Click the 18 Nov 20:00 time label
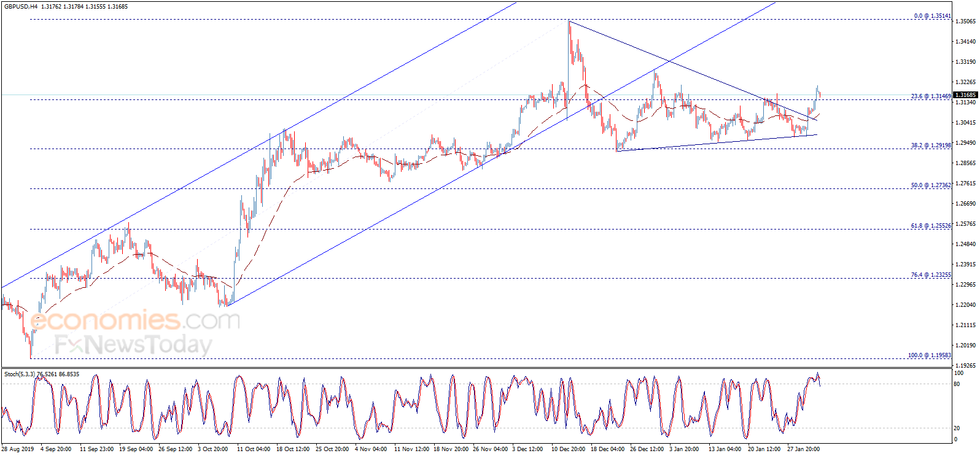This screenshot has height=456, width=980. click(x=451, y=449)
